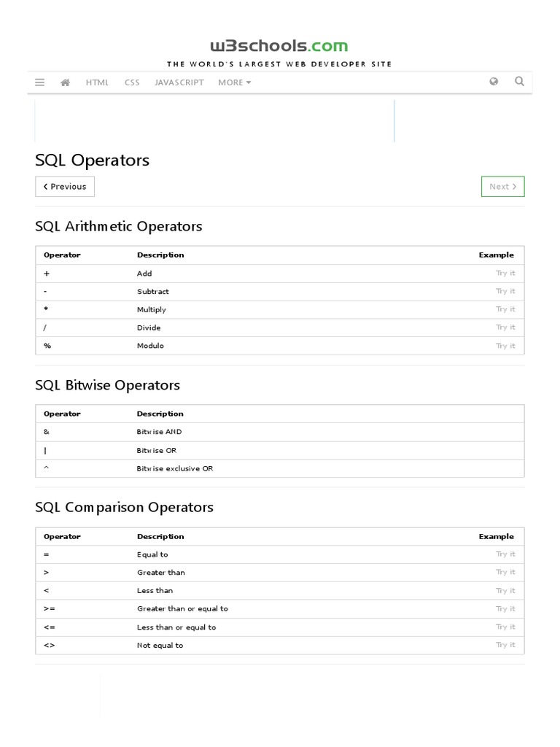
Task: Open Try it for Subtract operator
Action: point(505,291)
